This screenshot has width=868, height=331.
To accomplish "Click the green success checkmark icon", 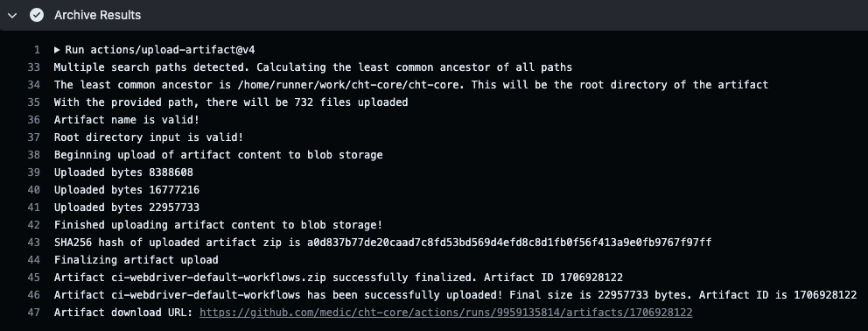I will coord(37,15).
